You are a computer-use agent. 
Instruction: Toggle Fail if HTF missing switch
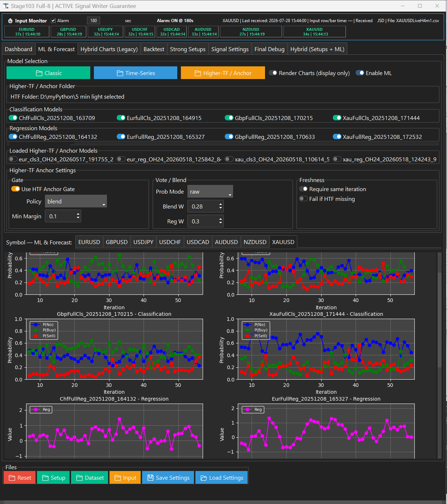(303, 199)
